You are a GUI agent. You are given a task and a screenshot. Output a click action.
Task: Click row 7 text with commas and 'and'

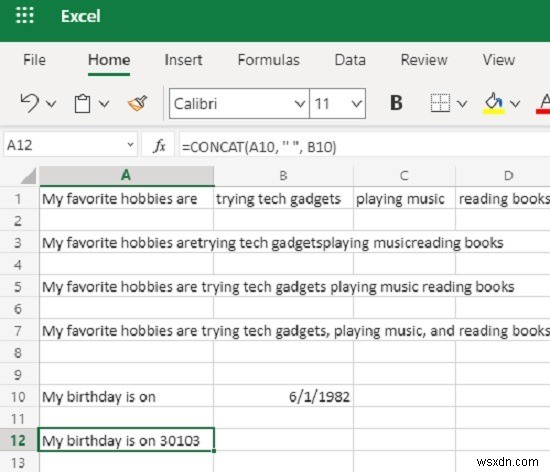(296, 330)
